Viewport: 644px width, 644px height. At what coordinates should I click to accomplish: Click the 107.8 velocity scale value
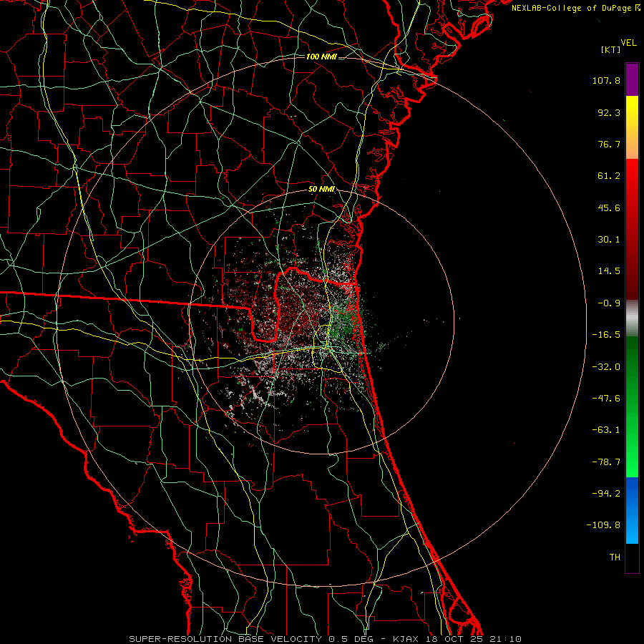pyautogui.click(x=606, y=80)
